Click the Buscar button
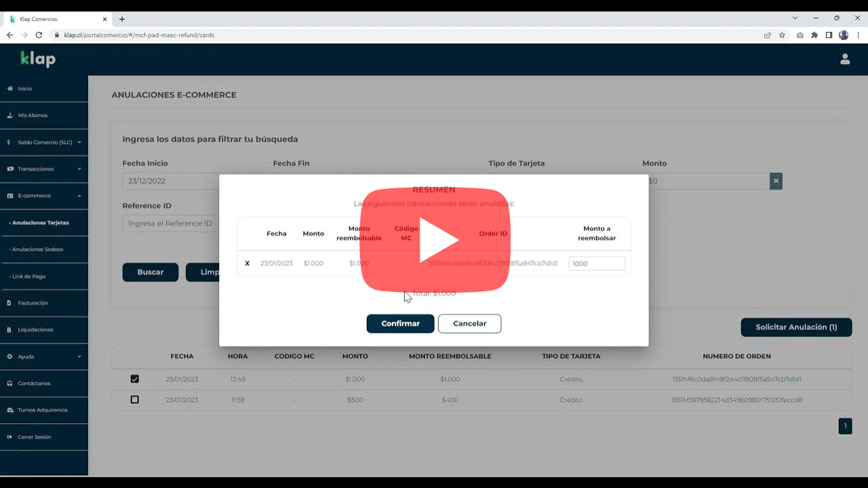This screenshot has width=868, height=488. [150, 272]
